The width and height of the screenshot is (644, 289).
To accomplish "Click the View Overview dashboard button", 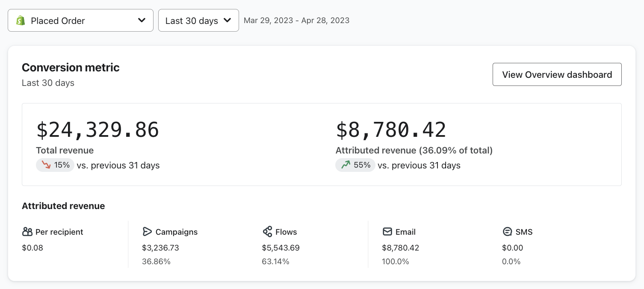I will click(x=557, y=74).
